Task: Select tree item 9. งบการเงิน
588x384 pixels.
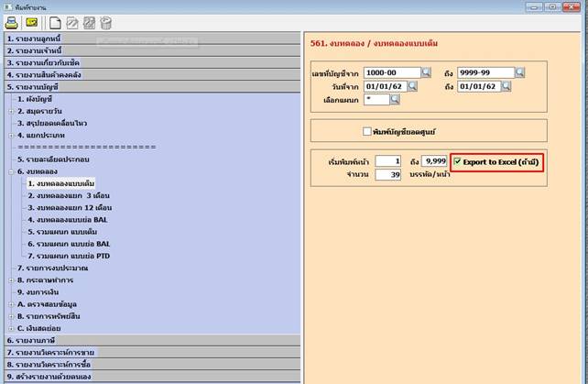Action: [x=38, y=292]
